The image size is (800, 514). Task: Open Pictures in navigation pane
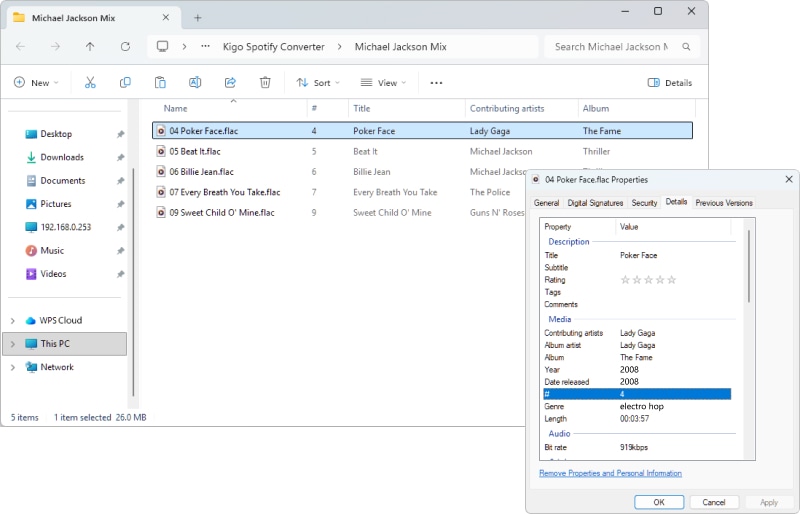click(56, 204)
